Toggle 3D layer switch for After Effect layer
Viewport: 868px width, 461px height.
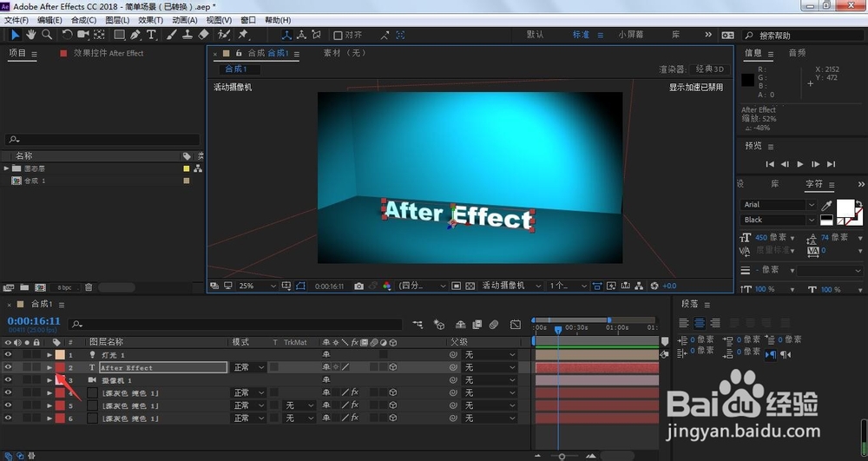click(392, 367)
